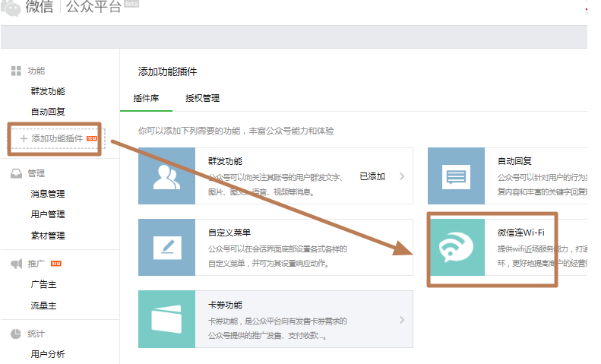Select 添加功能插件 in the sidebar
This screenshot has width=601, height=364.
point(57,139)
